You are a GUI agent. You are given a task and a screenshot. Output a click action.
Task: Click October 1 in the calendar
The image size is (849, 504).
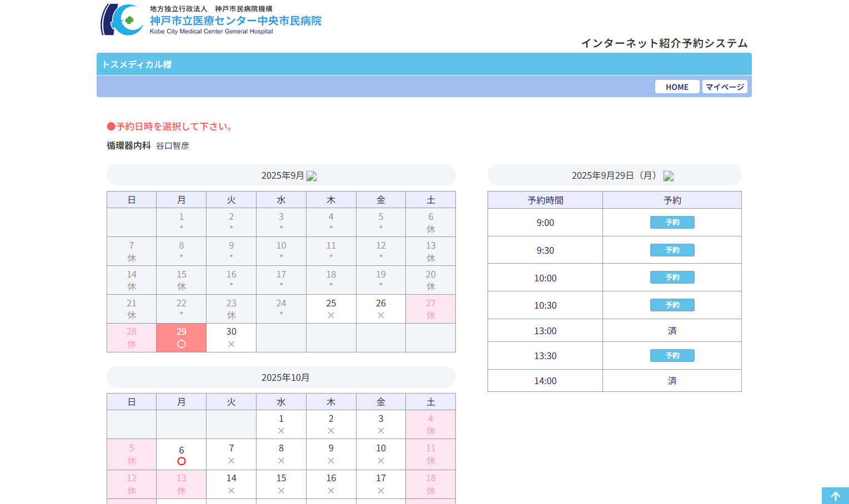pos(281,425)
